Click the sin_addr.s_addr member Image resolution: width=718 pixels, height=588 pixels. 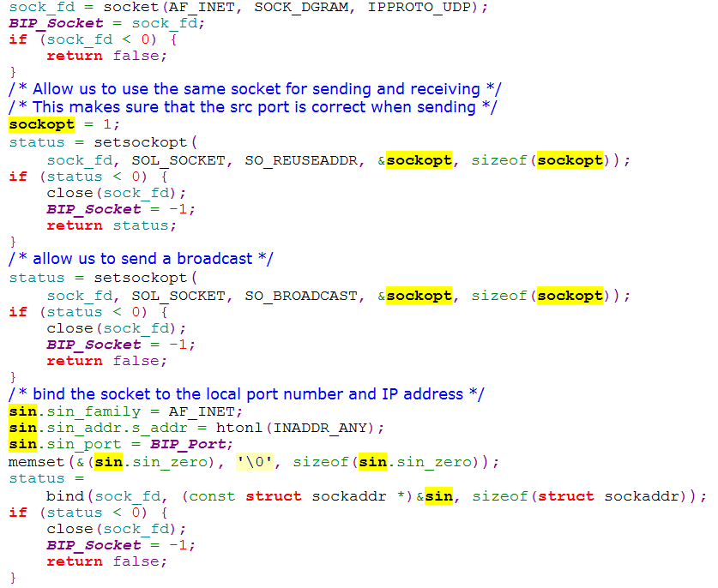click(x=117, y=429)
